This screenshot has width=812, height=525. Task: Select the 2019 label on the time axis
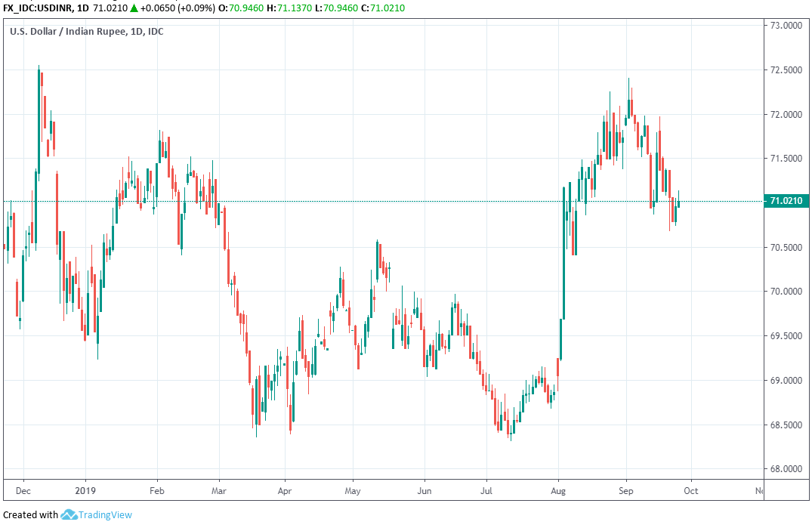tap(85, 490)
